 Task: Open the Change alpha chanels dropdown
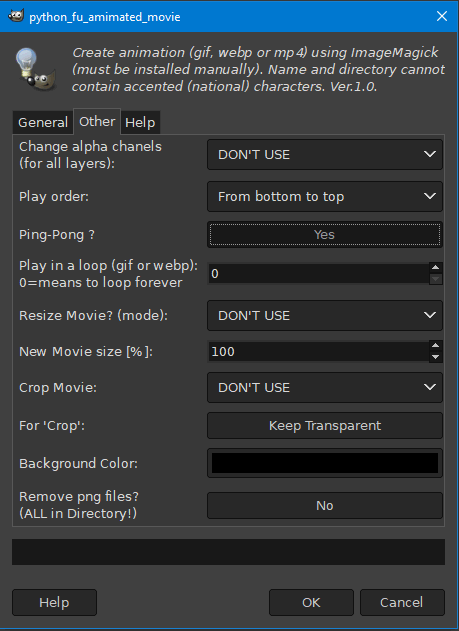[325, 155]
